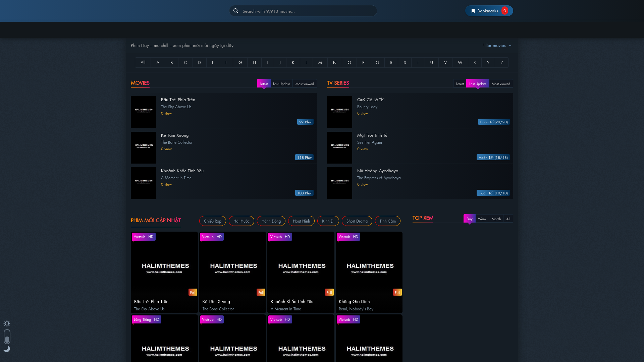The height and width of the screenshot is (362, 644).
Task: Open Không Gia Đình poster card
Action: [369, 272]
